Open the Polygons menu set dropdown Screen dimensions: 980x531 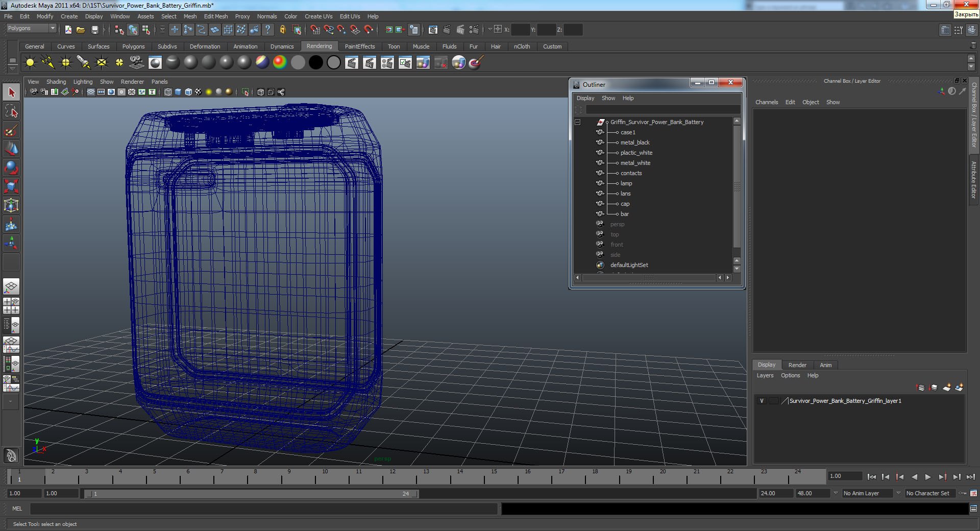click(31, 29)
